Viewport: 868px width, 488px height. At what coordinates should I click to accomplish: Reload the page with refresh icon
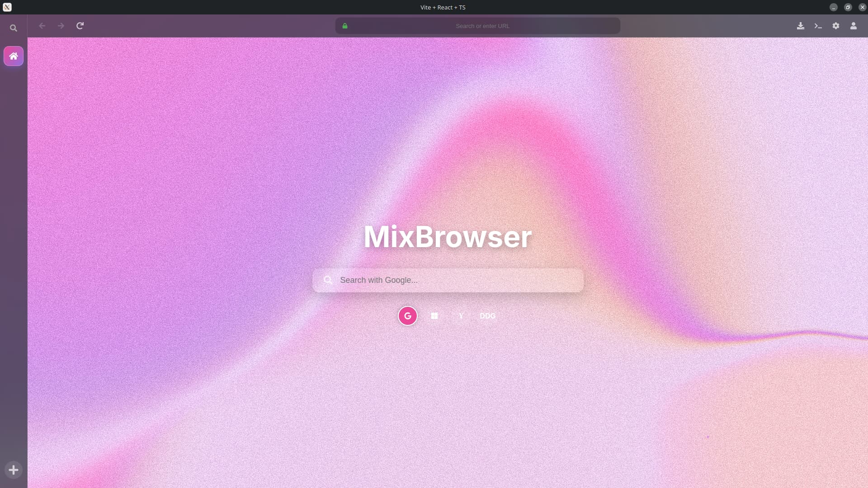pos(80,26)
